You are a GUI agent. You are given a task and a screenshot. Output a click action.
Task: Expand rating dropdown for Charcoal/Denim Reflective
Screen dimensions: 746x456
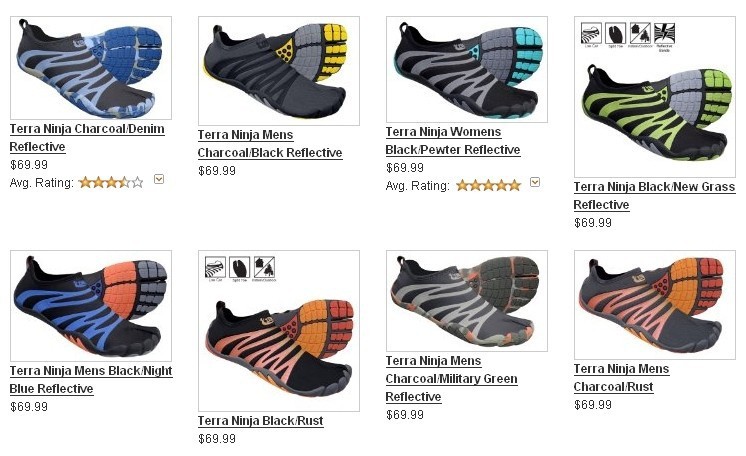point(159,179)
